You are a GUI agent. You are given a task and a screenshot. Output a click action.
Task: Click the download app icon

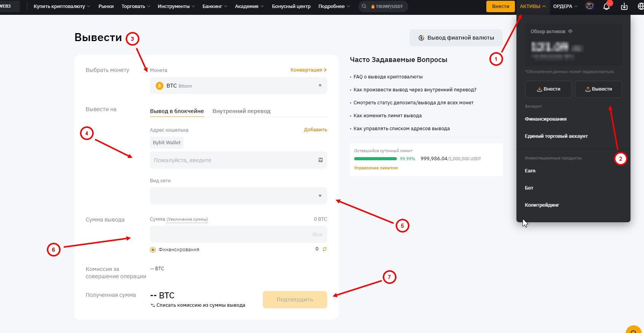pos(624,6)
